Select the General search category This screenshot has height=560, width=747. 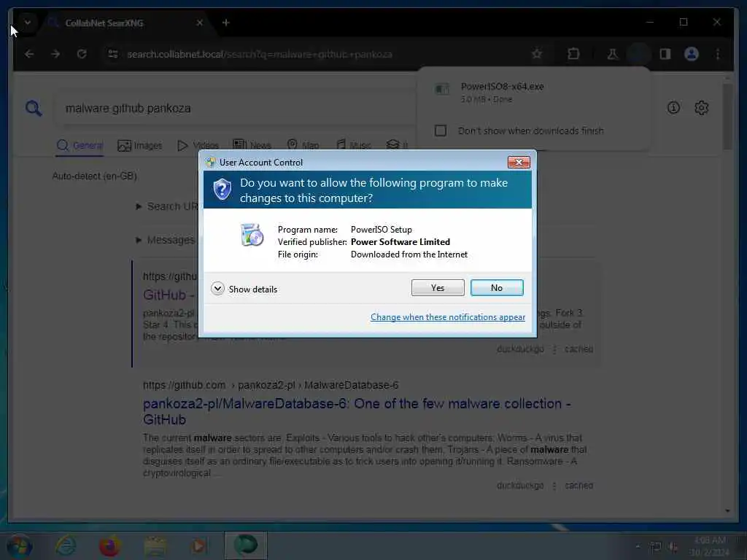pyautogui.click(x=80, y=146)
